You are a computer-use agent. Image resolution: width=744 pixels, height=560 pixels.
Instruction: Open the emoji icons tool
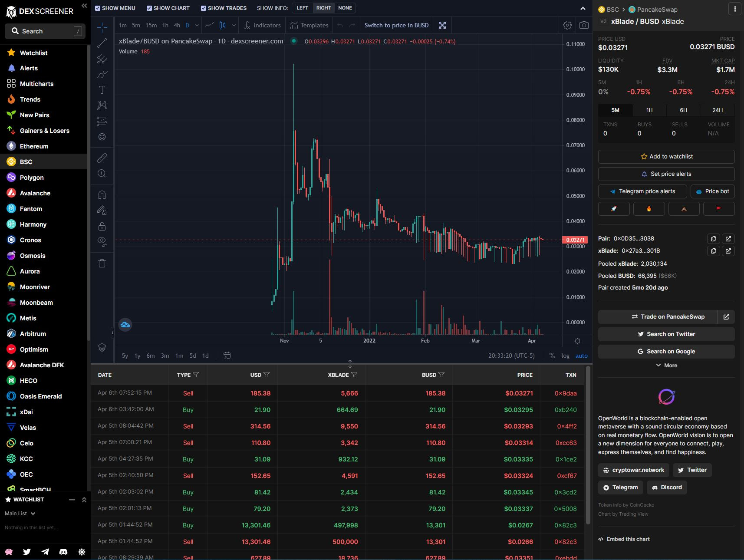tap(102, 137)
